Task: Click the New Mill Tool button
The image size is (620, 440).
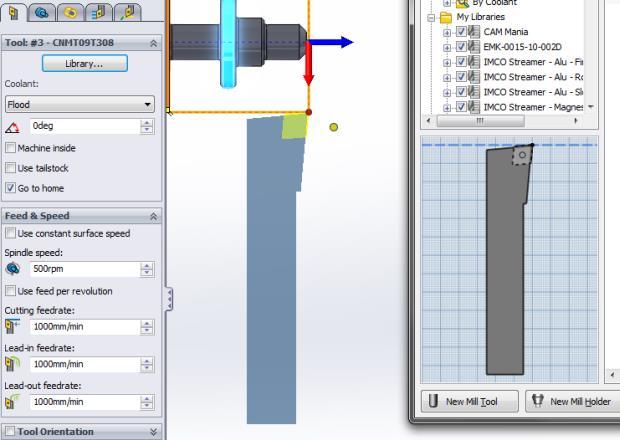Action: (x=470, y=401)
